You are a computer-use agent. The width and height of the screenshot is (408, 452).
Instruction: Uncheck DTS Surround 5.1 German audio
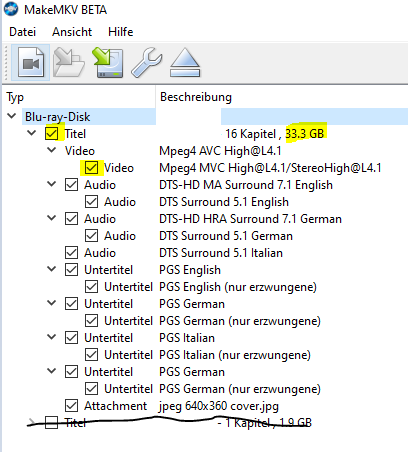pos(91,235)
